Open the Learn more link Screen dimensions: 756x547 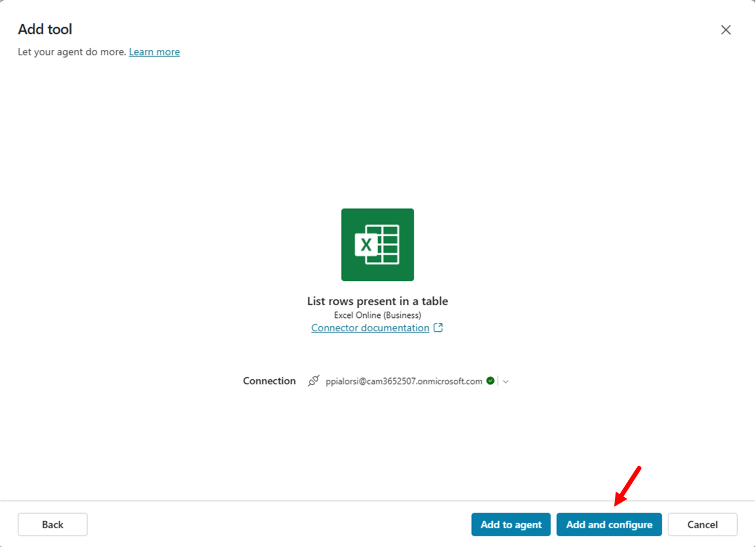pos(154,52)
